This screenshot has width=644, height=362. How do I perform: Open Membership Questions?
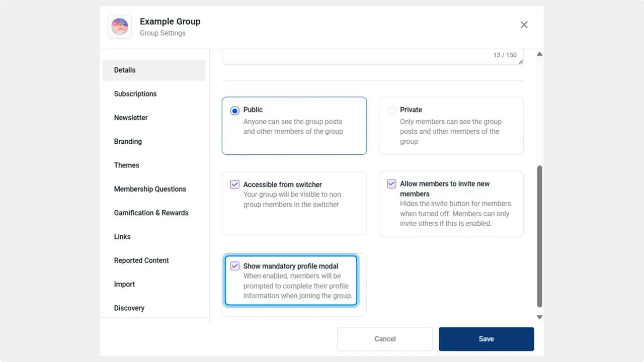[150, 189]
